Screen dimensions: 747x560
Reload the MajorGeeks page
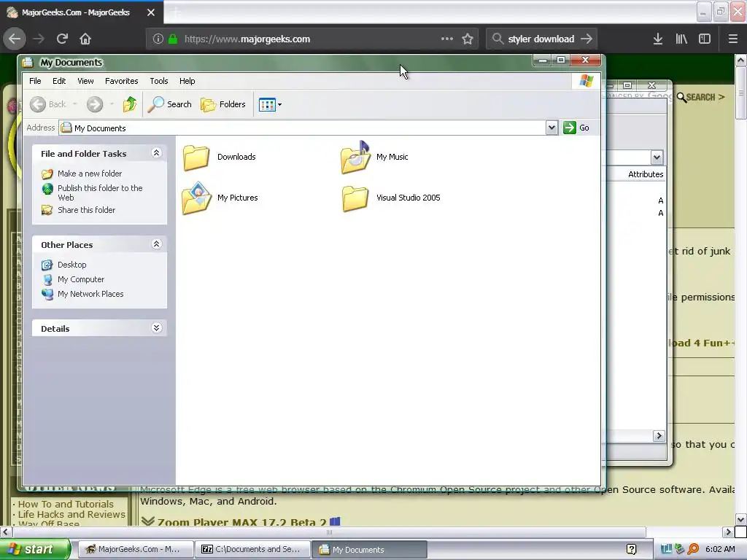(62, 39)
